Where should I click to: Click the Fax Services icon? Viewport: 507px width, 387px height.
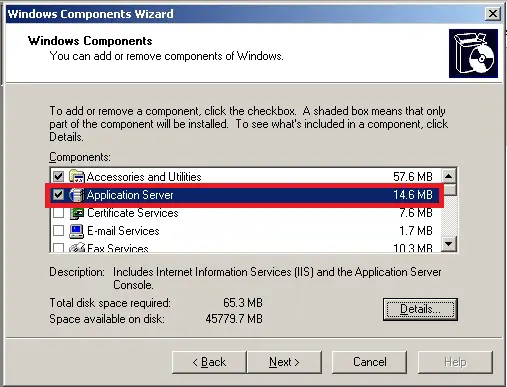coord(76,247)
